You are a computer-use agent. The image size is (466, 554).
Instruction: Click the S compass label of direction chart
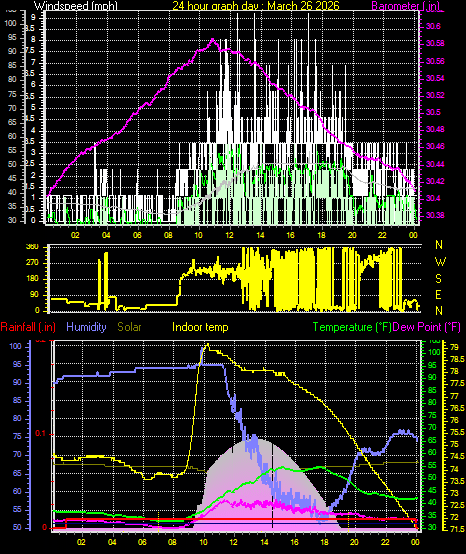[438, 279]
